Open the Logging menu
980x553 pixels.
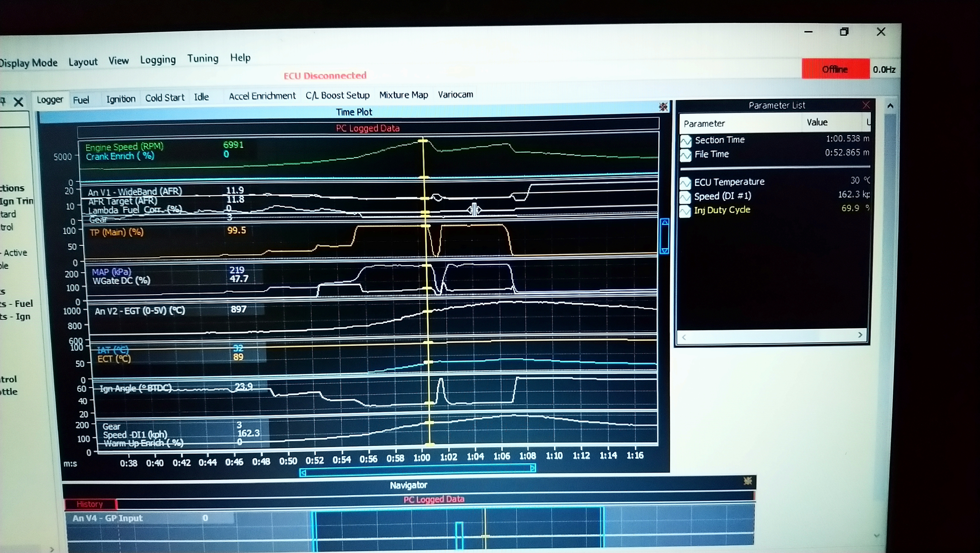coord(158,60)
